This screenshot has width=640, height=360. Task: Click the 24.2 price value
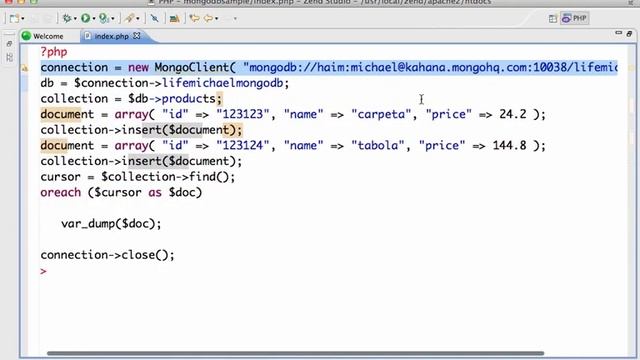[x=513, y=114]
